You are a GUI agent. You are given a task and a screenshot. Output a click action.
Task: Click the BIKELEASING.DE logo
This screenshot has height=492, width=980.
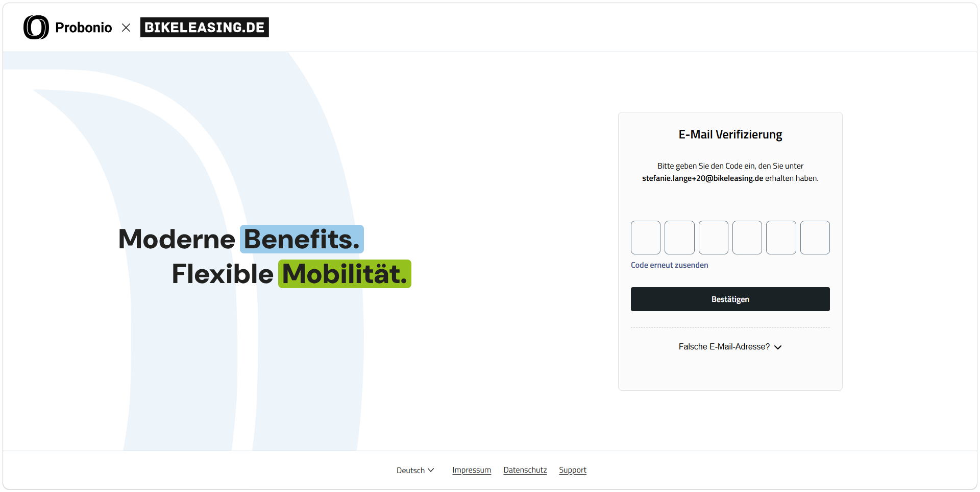tap(204, 28)
